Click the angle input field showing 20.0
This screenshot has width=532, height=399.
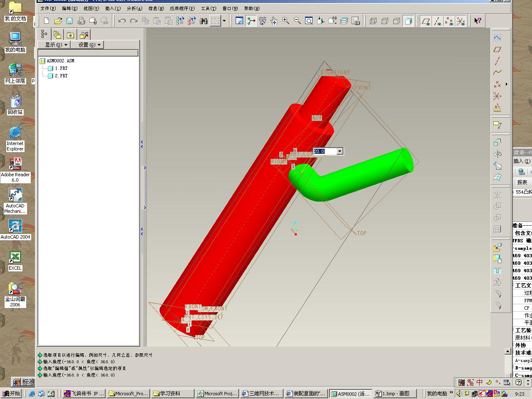click(x=325, y=151)
